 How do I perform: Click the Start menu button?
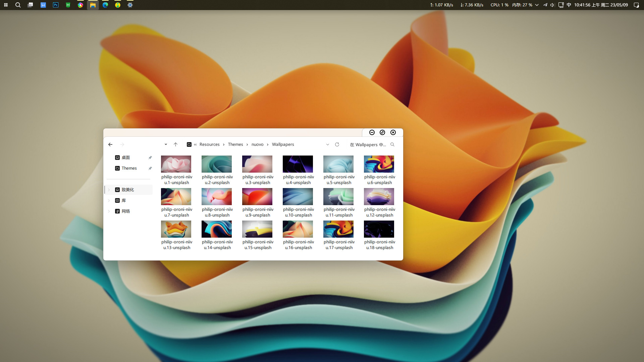pyautogui.click(x=5, y=5)
